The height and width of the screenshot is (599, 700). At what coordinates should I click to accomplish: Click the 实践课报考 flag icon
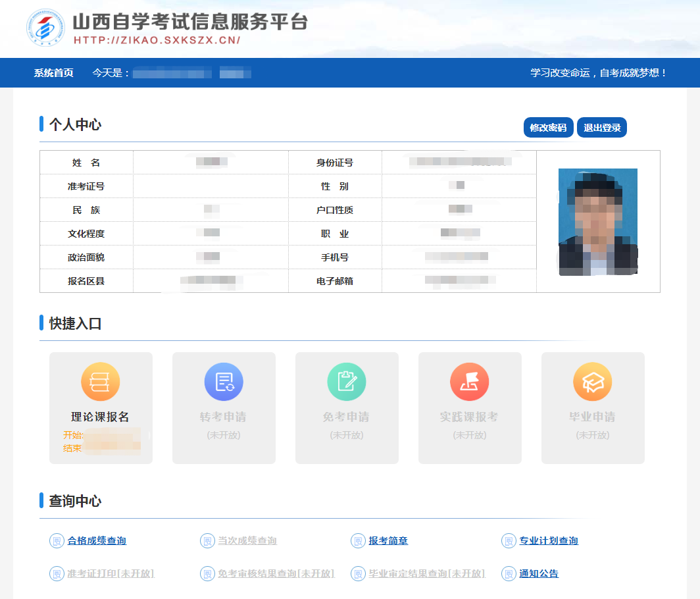[470, 382]
